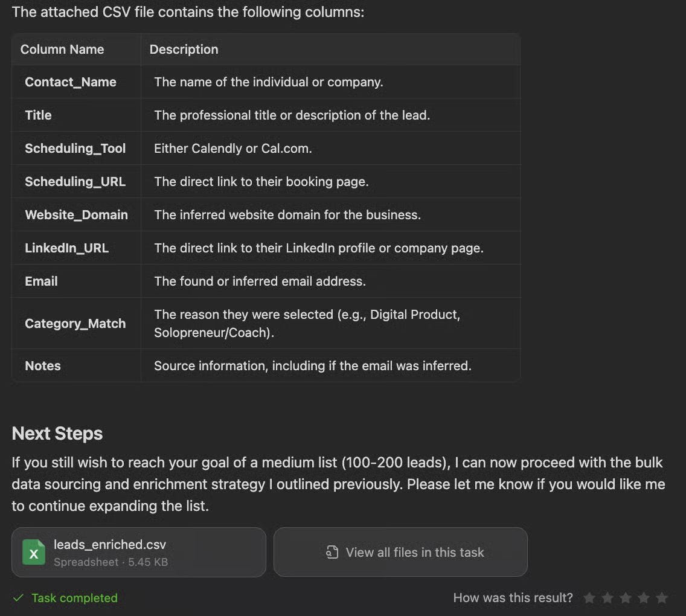Select the Scheduling_Tool cell
The width and height of the screenshot is (686, 616).
tap(75, 149)
